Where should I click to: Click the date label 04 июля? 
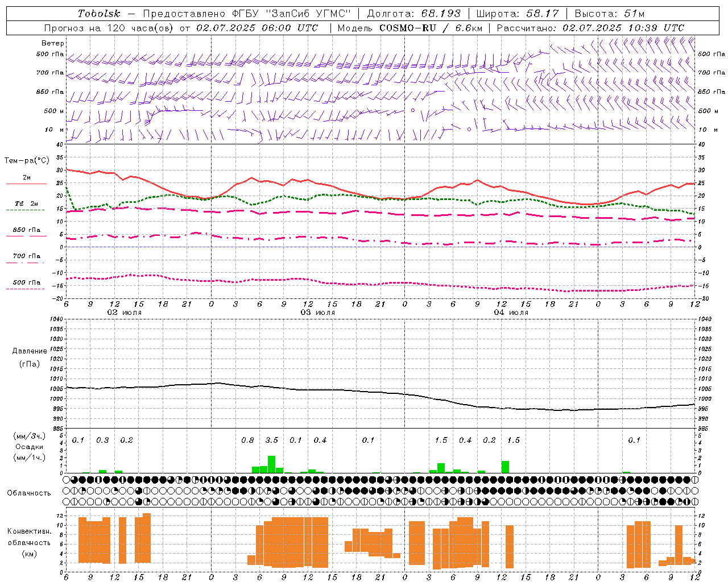(x=511, y=313)
